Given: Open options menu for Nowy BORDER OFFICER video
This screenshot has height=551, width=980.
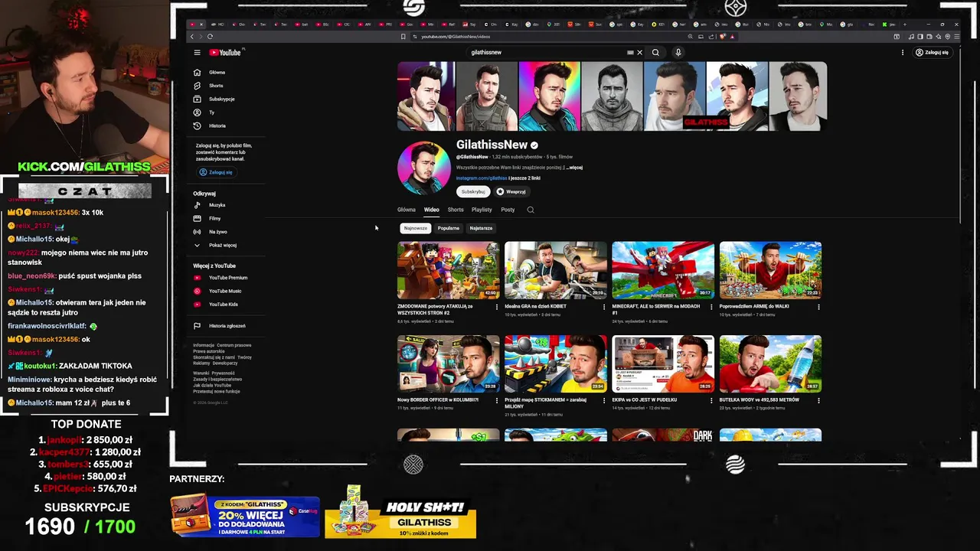Looking at the screenshot, I should coord(497,400).
